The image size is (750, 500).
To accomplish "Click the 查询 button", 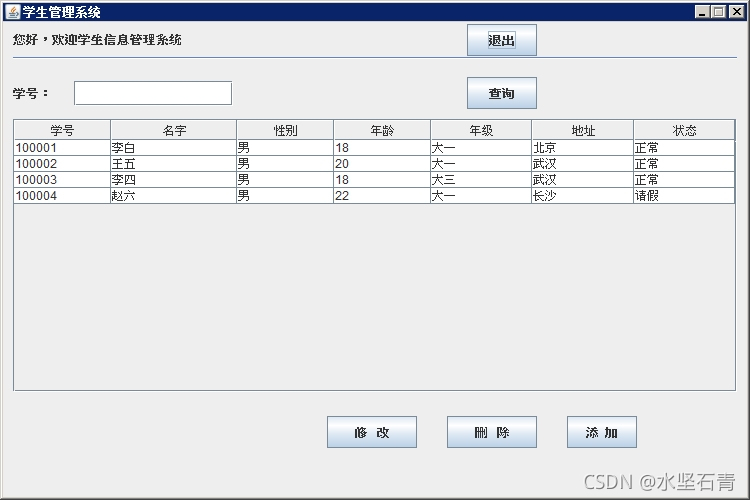I will click(x=502, y=93).
